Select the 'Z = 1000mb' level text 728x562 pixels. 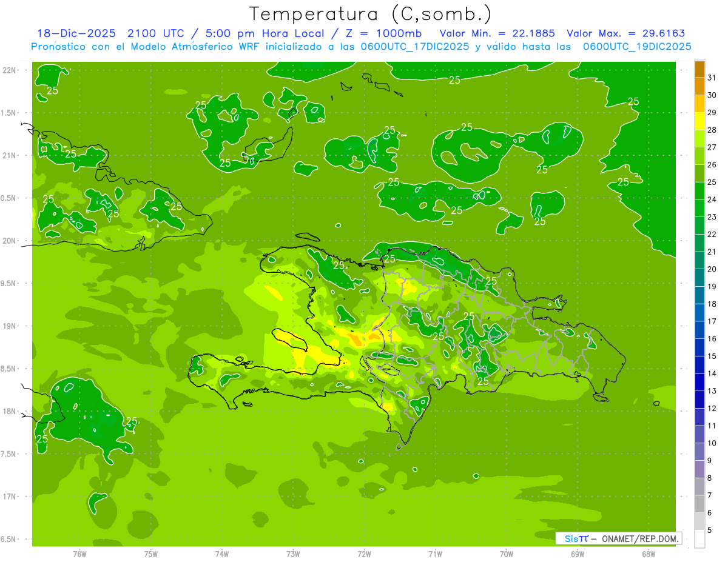[385, 33]
